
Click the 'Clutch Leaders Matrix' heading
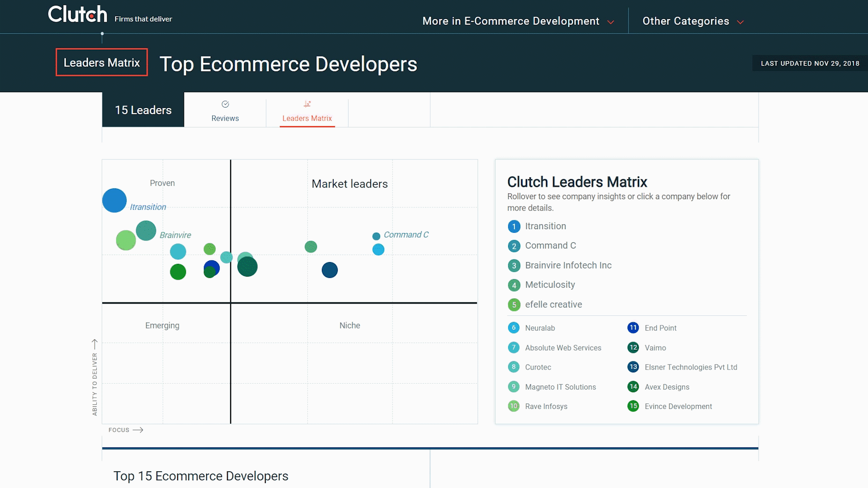click(577, 182)
